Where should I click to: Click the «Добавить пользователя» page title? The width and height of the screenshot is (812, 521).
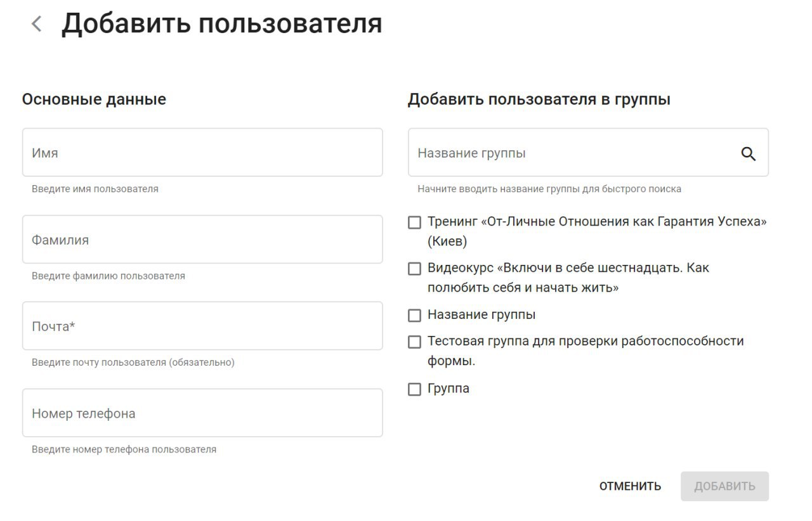click(x=221, y=24)
